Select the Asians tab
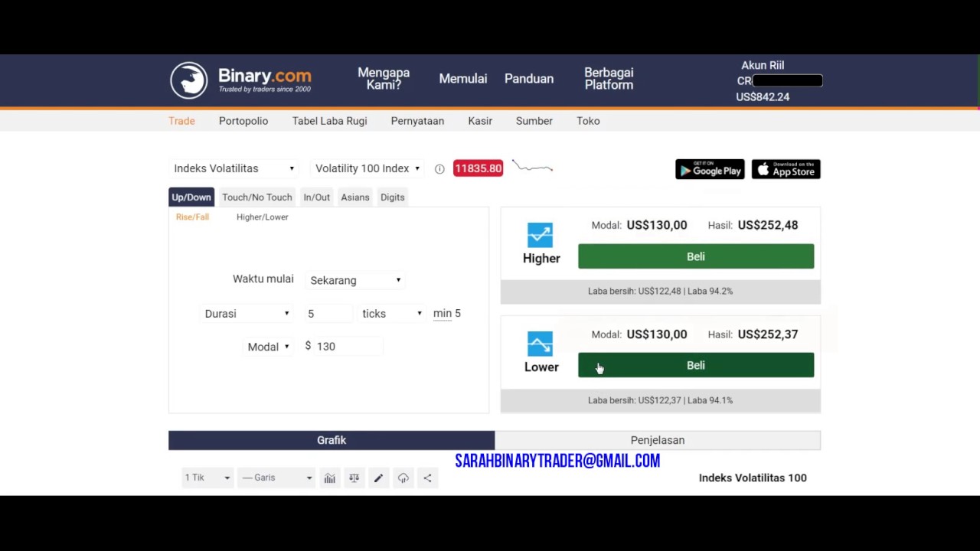The height and width of the screenshot is (551, 980). 355,197
